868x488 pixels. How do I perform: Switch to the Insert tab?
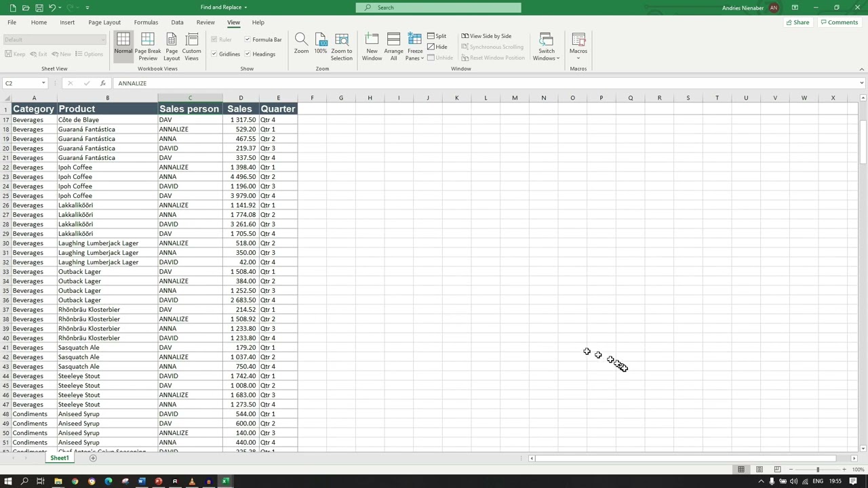[x=67, y=22]
